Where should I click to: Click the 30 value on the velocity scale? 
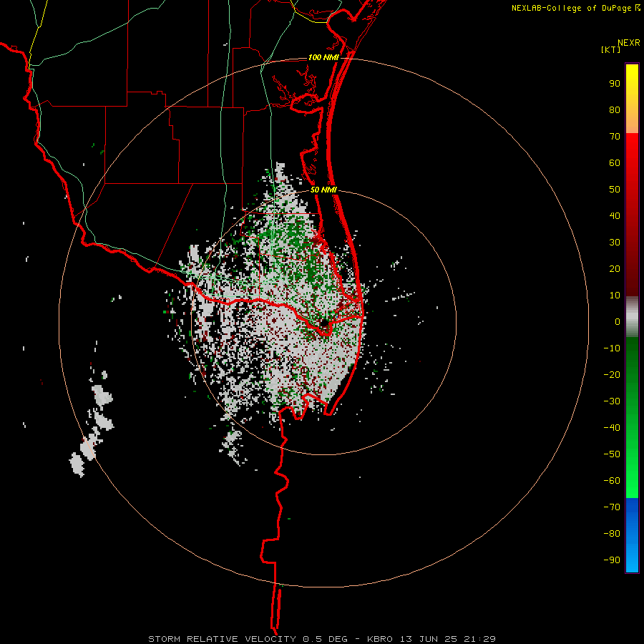tap(615, 243)
